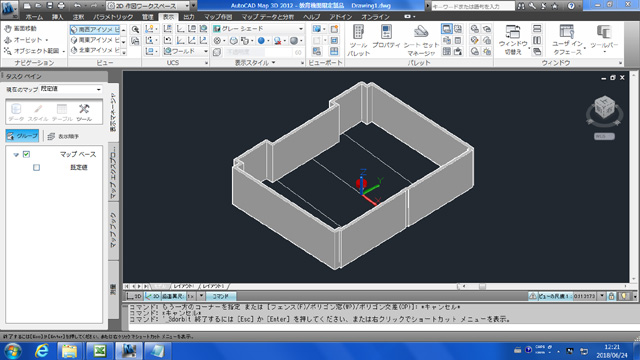Select the オービット orbit tool
Viewport: 640px width, 360px height.
tap(25, 40)
